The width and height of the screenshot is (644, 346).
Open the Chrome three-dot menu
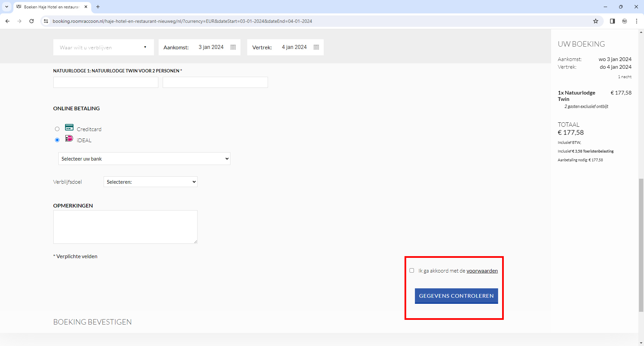point(636,21)
